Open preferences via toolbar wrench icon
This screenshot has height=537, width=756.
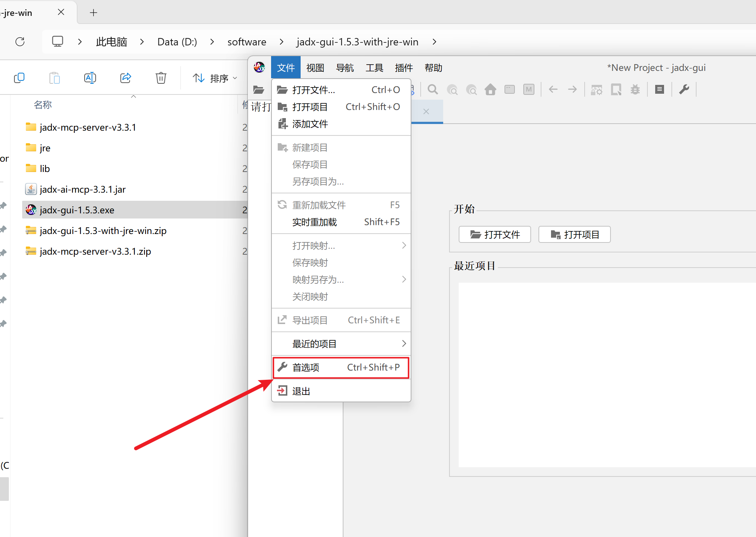pyautogui.click(x=684, y=90)
